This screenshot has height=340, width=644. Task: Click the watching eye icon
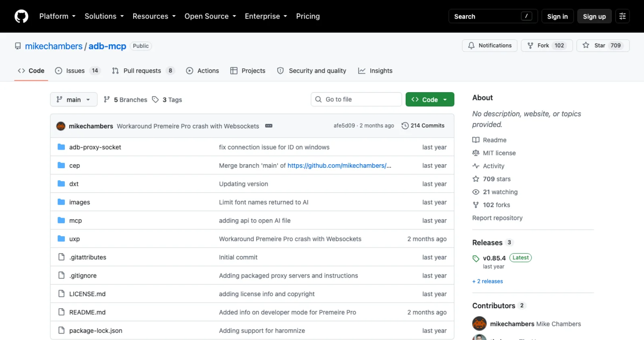476,192
